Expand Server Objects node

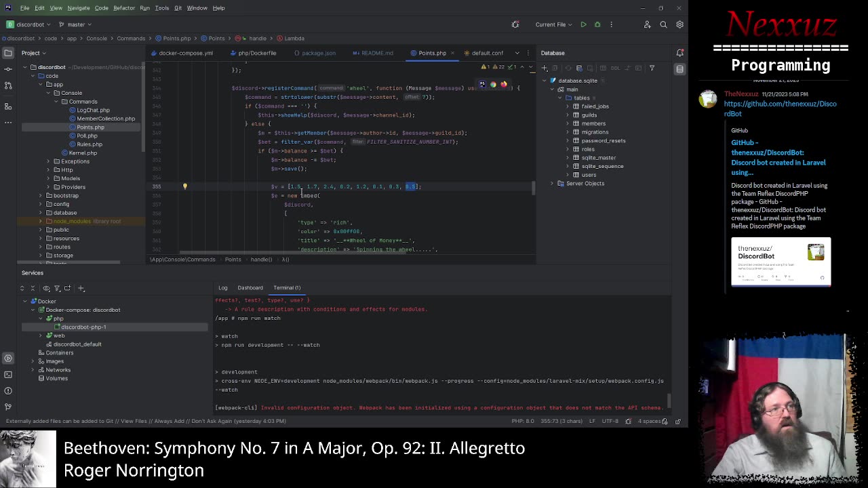(551, 184)
